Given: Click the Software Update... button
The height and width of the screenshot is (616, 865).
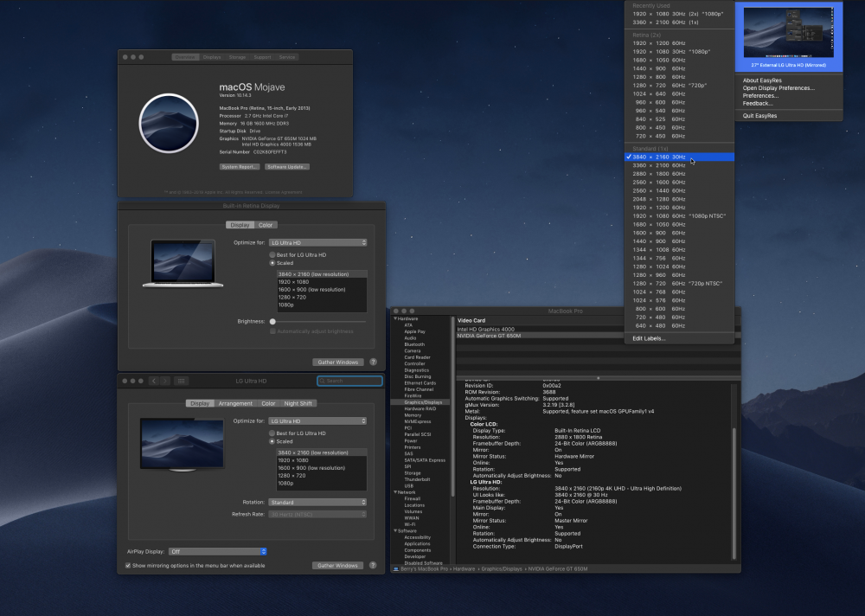Looking at the screenshot, I should [287, 167].
